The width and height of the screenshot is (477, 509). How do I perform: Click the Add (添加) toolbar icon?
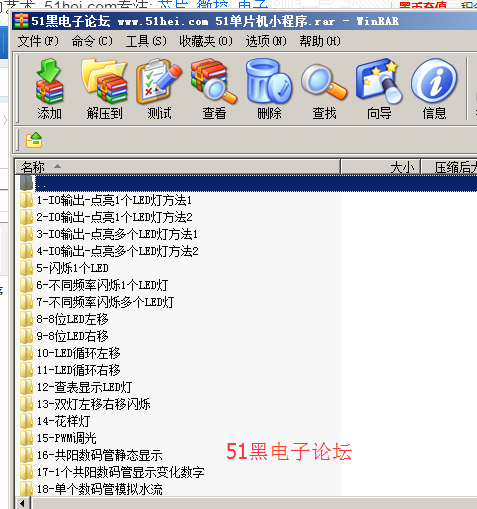(49, 89)
